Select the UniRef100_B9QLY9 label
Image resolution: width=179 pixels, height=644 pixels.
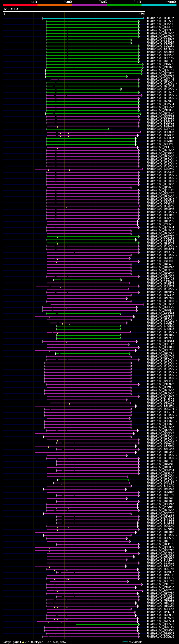pos(161,307)
